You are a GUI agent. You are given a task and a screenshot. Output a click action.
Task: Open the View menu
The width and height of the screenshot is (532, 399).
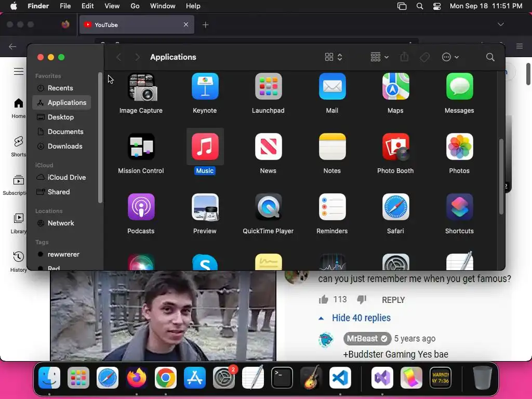(112, 6)
